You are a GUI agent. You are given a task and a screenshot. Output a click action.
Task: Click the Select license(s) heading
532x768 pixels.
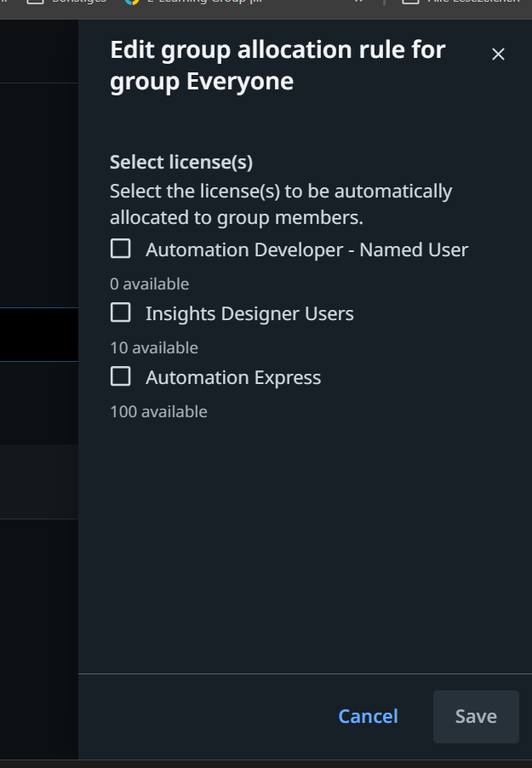point(181,162)
